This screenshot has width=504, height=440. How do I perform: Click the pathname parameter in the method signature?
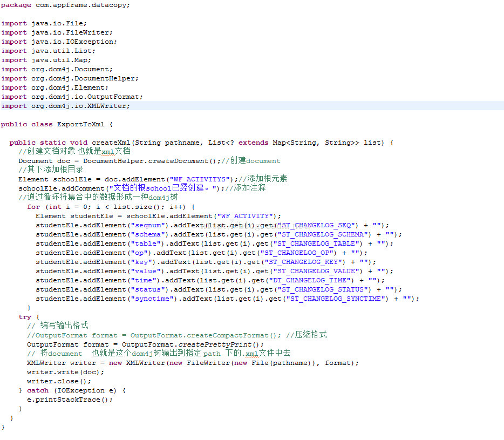click(182, 143)
